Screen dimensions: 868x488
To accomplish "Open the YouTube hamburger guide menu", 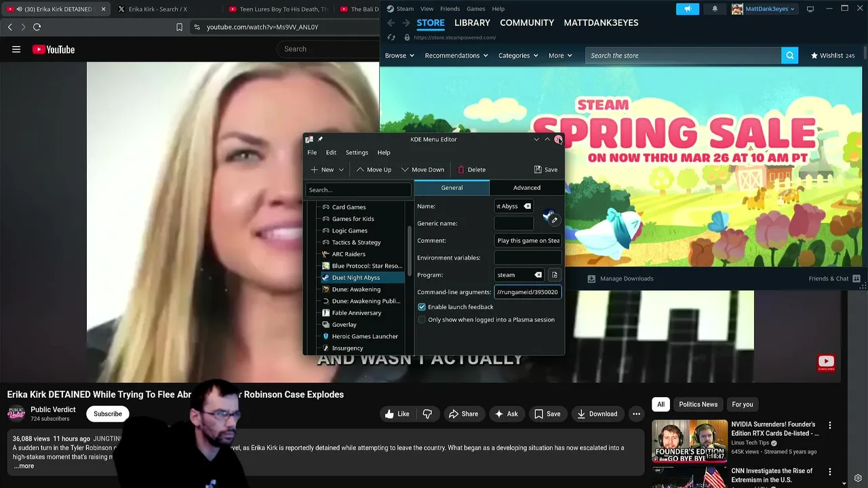I will point(16,49).
